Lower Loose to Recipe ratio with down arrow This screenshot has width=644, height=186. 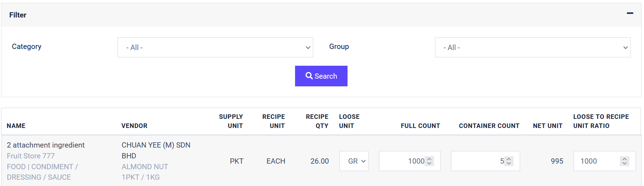[x=624, y=163]
